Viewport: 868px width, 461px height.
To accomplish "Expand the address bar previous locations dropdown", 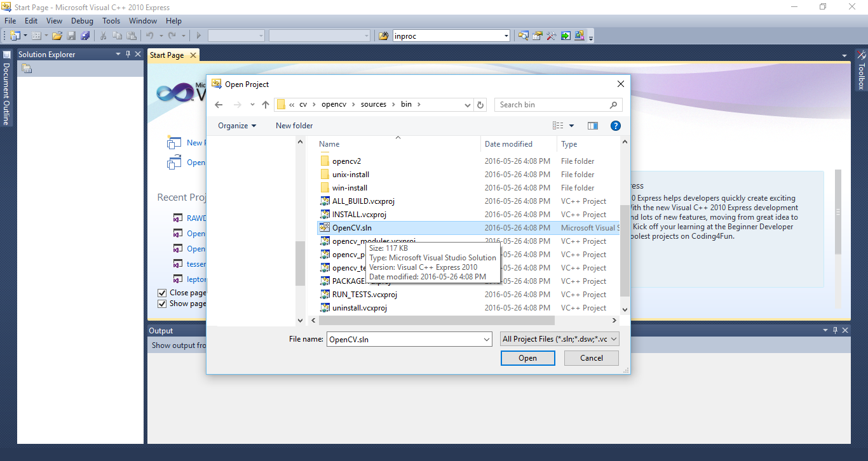I will click(468, 105).
